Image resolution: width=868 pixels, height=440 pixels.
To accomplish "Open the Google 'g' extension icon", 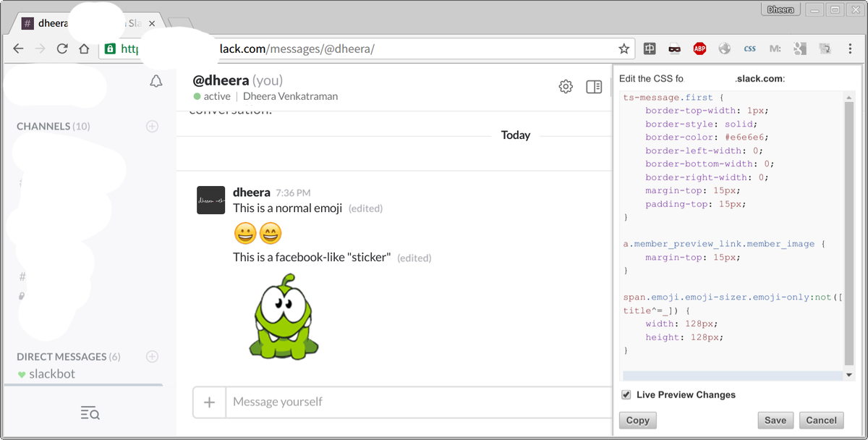I will (x=799, y=49).
